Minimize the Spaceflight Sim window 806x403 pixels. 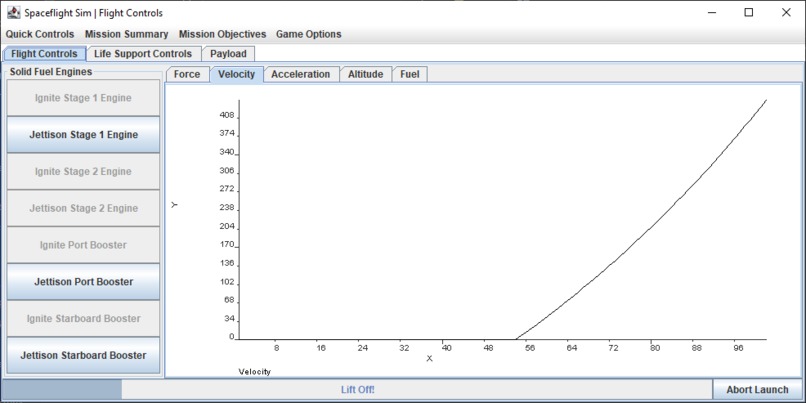[x=711, y=12]
